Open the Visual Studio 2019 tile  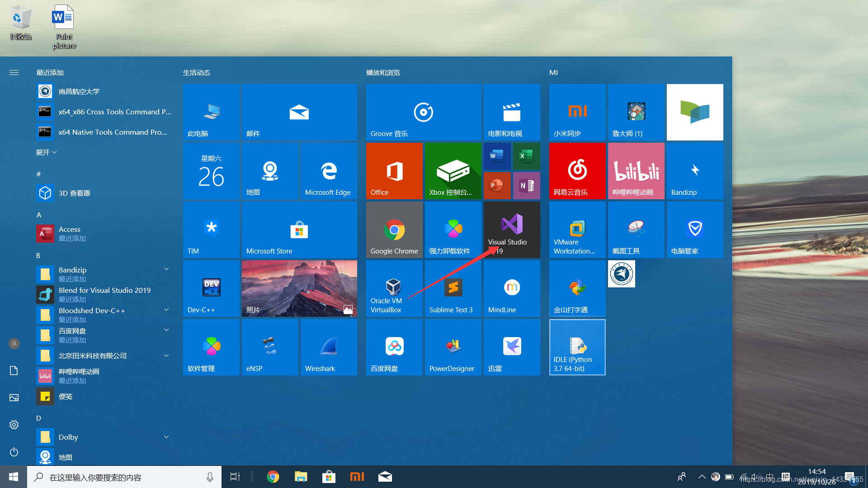(x=512, y=230)
